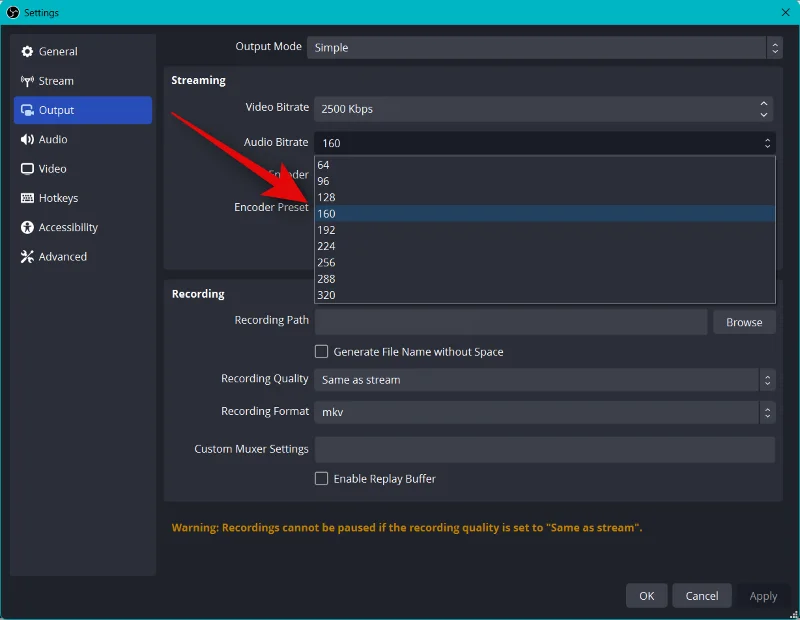Open the Recording Format dropdown
This screenshot has height=620, width=800.
(x=544, y=412)
